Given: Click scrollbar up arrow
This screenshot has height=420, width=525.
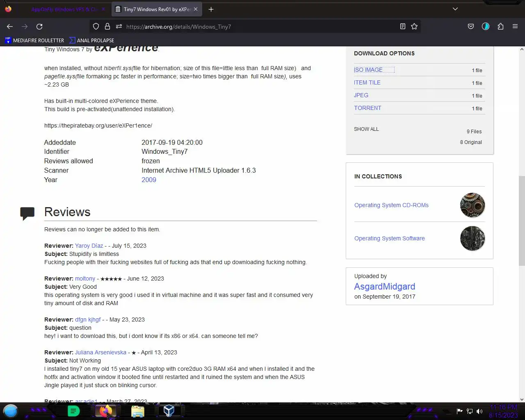Looking at the screenshot, I should coord(522,49).
